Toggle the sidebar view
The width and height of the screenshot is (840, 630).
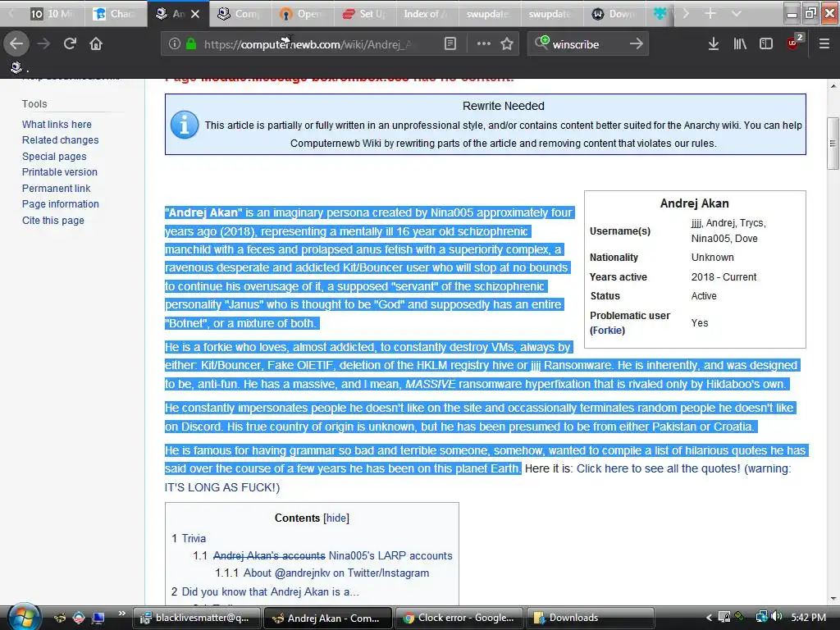(766, 43)
